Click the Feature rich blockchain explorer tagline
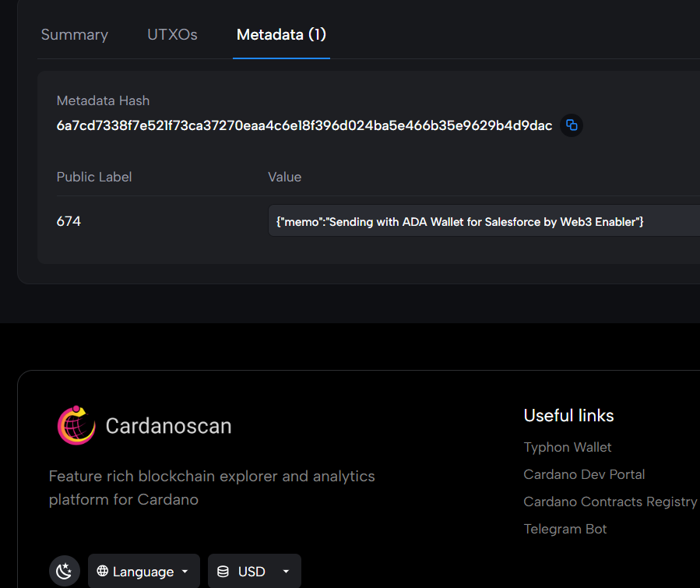 click(212, 488)
